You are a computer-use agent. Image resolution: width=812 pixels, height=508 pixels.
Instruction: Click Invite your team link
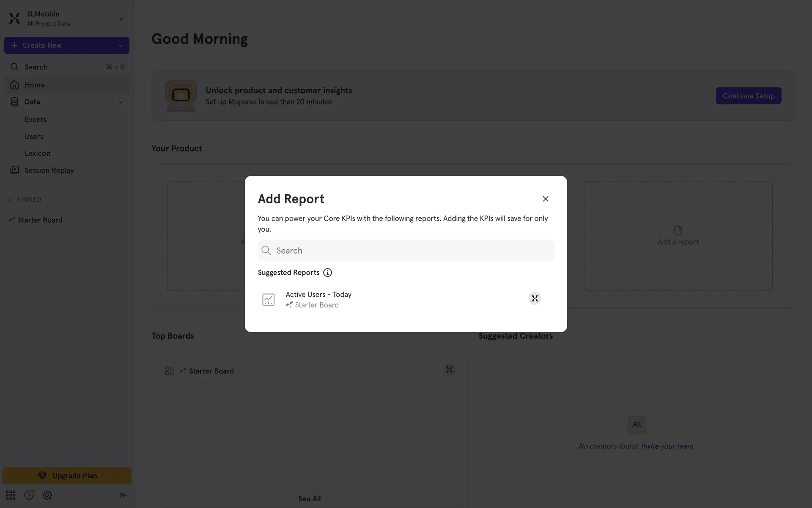667,446
